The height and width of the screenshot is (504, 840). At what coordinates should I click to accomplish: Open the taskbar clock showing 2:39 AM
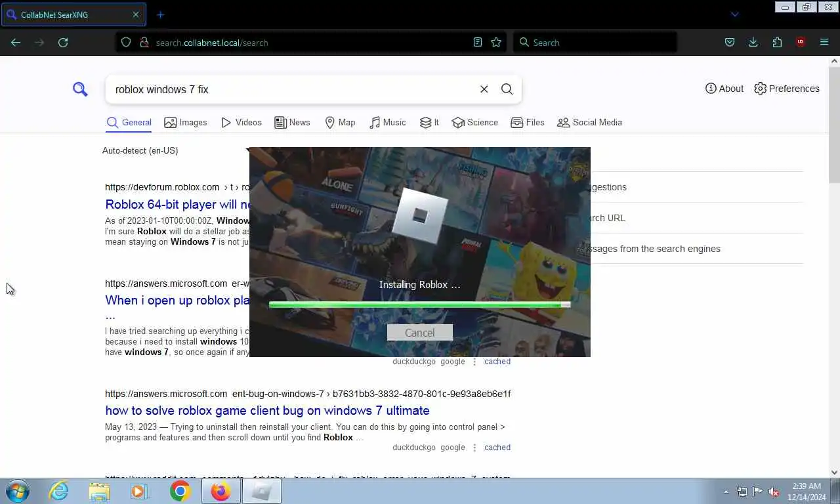click(806, 492)
